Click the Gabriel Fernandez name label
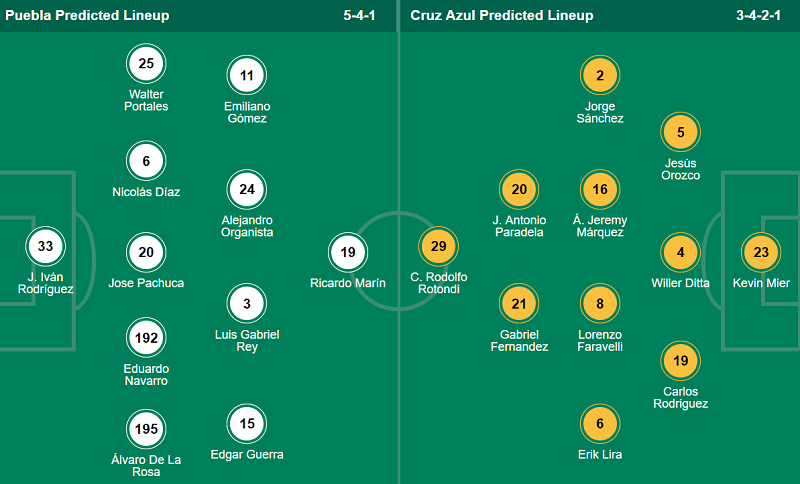This screenshot has width=800, height=484. [519, 340]
